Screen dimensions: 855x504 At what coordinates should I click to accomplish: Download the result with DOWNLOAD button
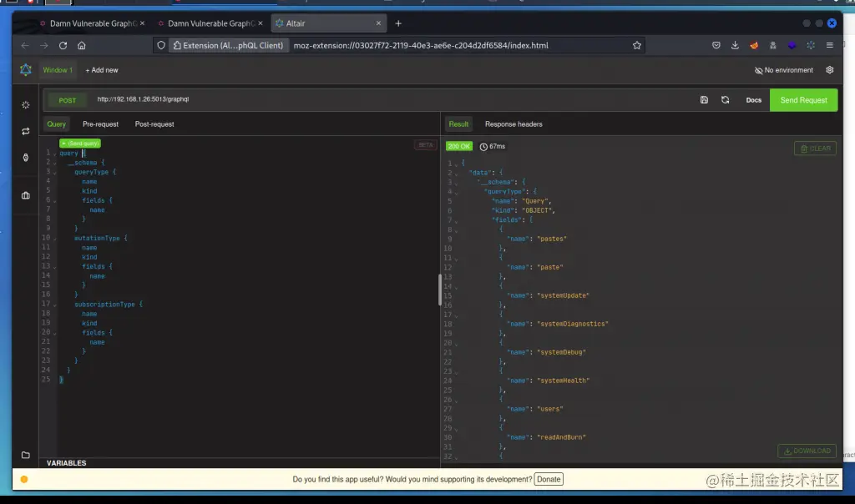pyautogui.click(x=807, y=451)
